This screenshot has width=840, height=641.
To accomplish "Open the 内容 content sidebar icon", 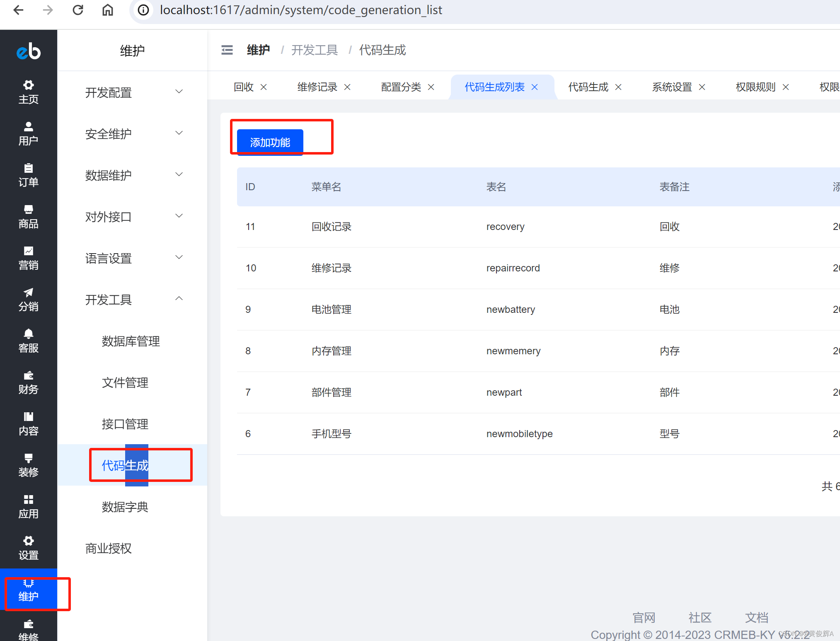I will (x=29, y=423).
